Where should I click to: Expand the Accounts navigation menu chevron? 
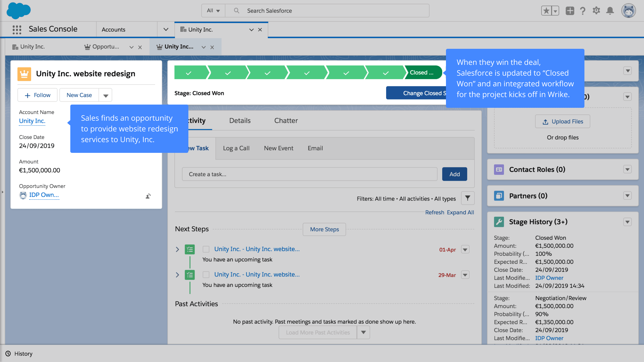pos(166,29)
